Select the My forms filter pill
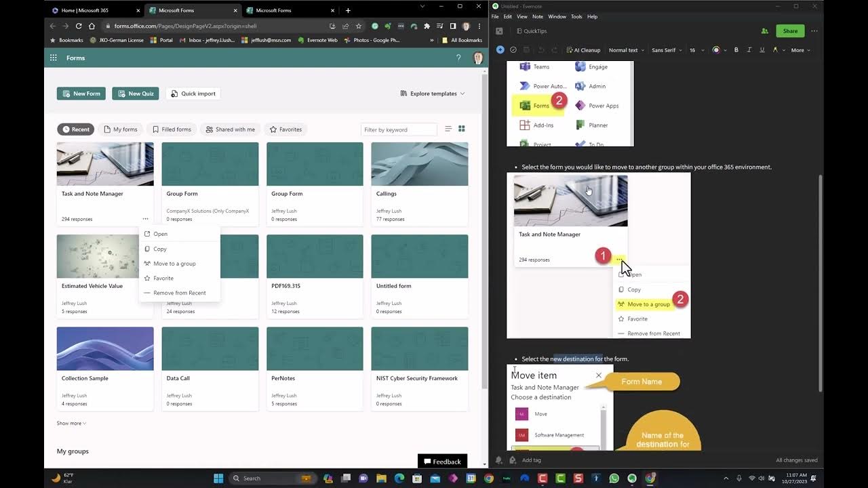This screenshot has width=868, height=488. [121, 129]
